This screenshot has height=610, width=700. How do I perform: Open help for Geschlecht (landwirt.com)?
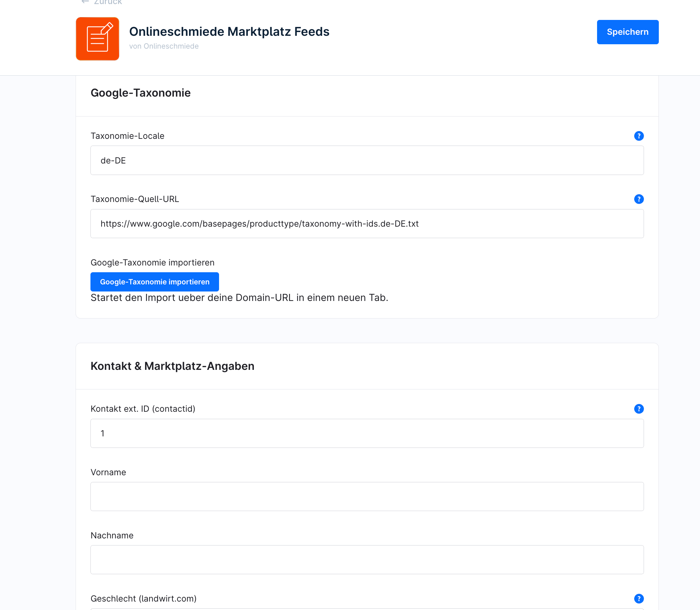point(639,599)
